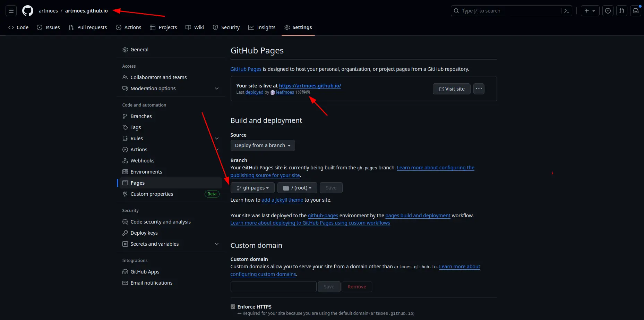Open the hamburger navigation menu
Screen dimensions: 644x320
click(11, 11)
